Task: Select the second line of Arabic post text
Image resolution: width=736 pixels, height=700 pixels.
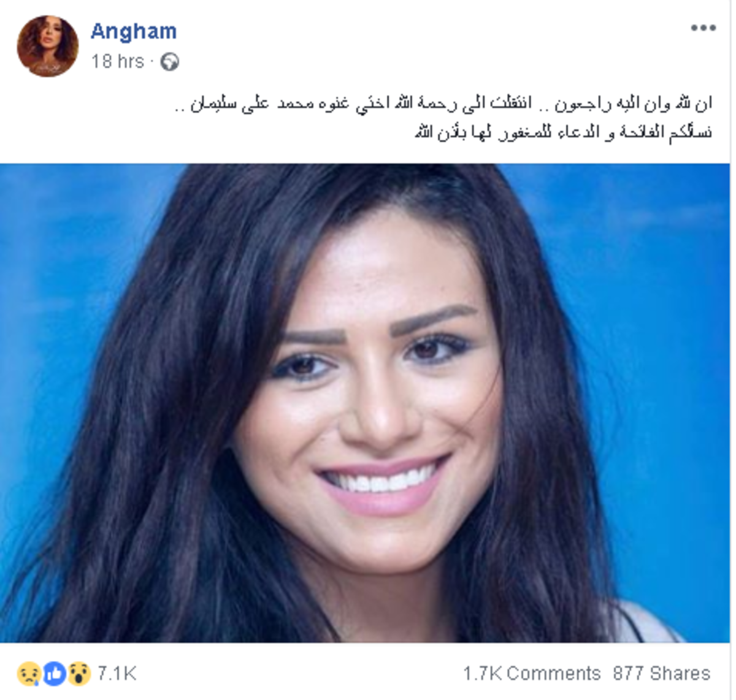Action: pyautogui.click(x=564, y=132)
